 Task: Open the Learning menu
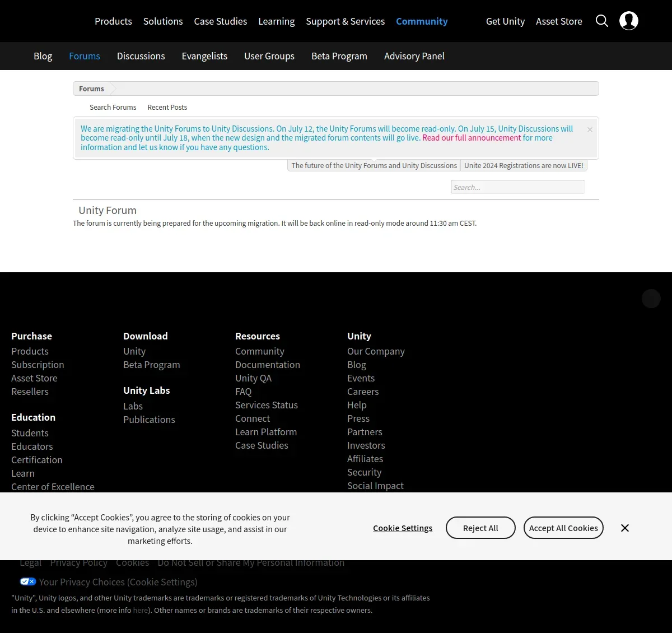[277, 21]
